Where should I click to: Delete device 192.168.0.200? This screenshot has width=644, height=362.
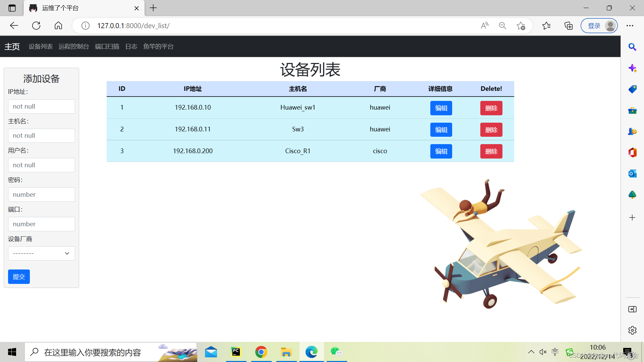coord(491,151)
